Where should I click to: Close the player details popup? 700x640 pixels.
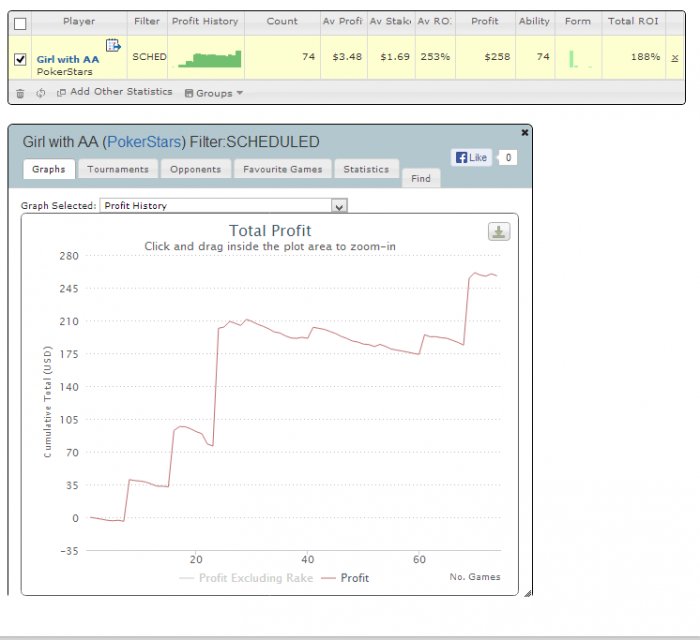[525, 132]
